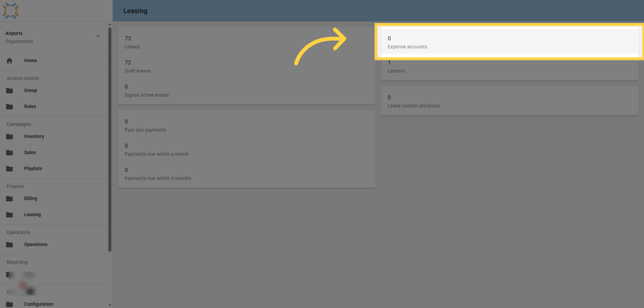The height and width of the screenshot is (308, 644).
Task: Open the Airports organization dropdown arrow
Action: pos(98,36)
